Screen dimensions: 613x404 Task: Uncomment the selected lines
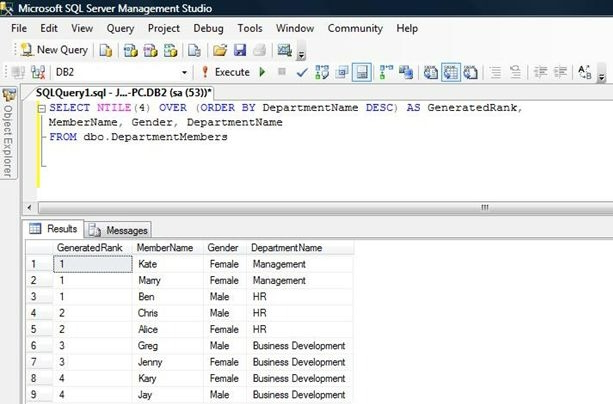click(x=515, y=72)
